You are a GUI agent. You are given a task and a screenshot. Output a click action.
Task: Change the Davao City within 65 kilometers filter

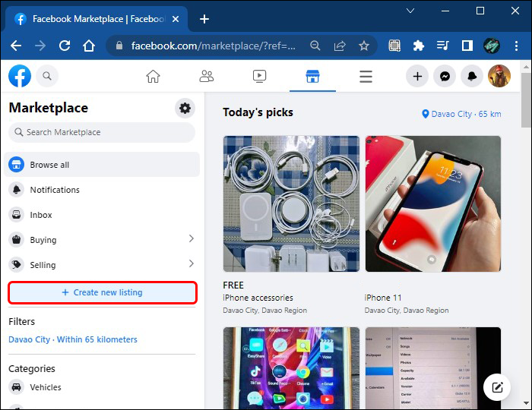coord(73,339)
